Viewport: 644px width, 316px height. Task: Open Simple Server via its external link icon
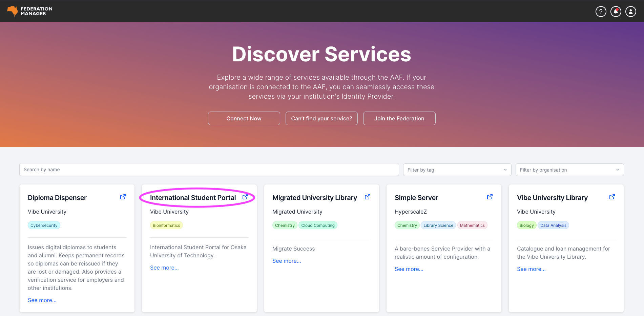(x=490, y=196)
